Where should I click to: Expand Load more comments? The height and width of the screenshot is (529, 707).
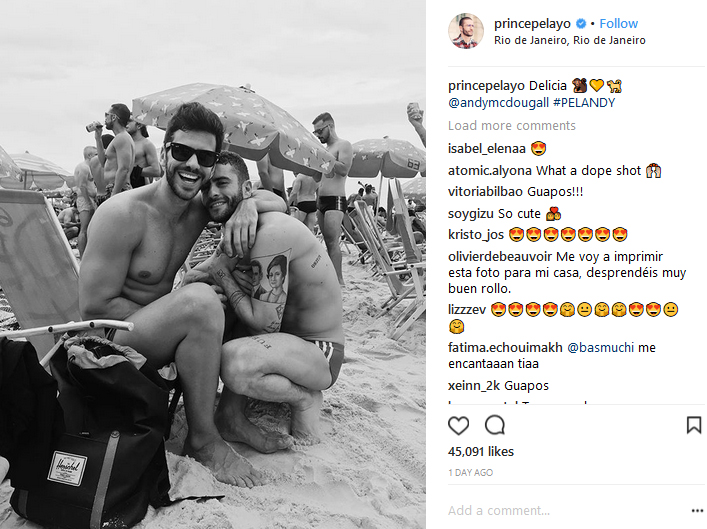coord(512,125)
